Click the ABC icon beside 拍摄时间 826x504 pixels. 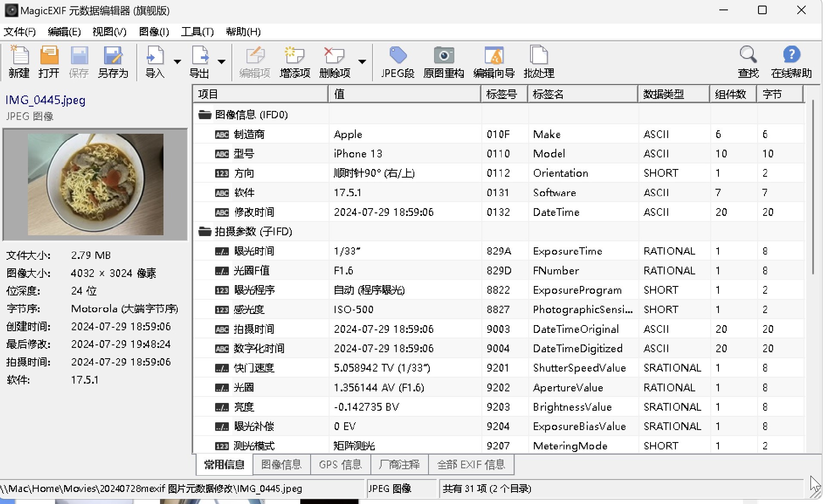pyautogui.click(x=222, y=329)
